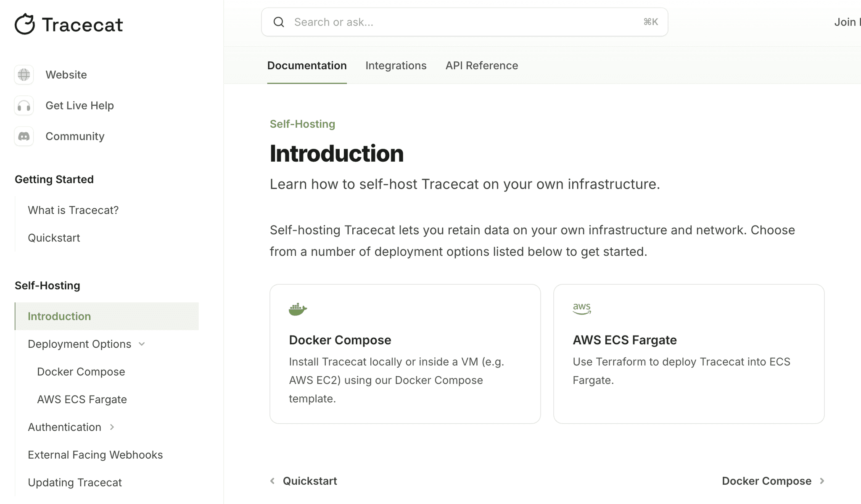Open External Facing Webhooks docs

click(95, 454)
